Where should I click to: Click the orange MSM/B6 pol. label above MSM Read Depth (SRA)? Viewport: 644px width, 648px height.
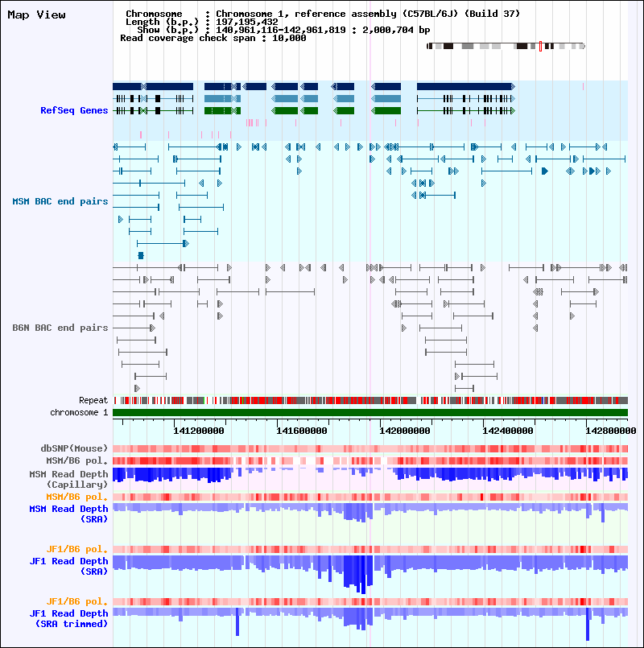[77, 497]
